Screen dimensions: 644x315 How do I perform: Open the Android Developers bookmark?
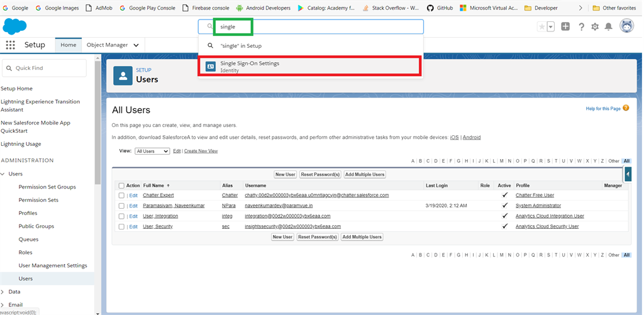pyautogui.click(x=264, y=8)
